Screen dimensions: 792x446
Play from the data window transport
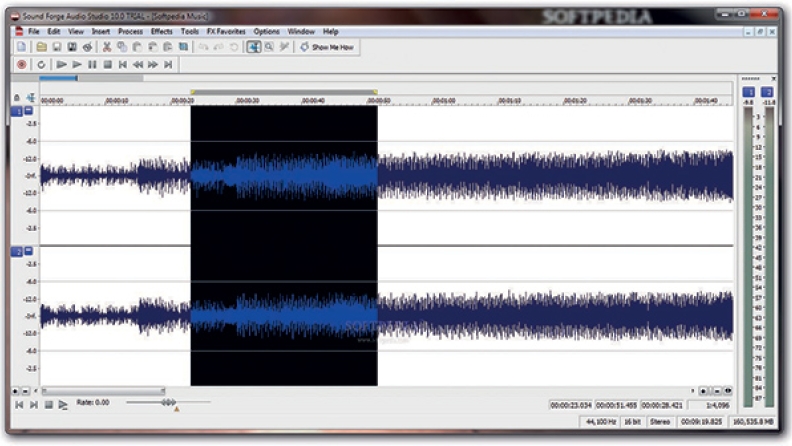click(63, 405)
